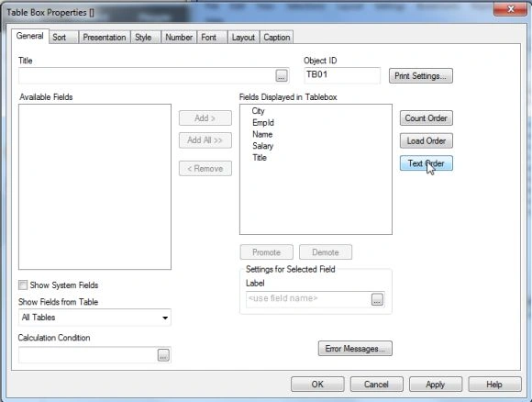Click the Available Fields list box
This screenshot has height=402, width=532.
click(95, 186)
